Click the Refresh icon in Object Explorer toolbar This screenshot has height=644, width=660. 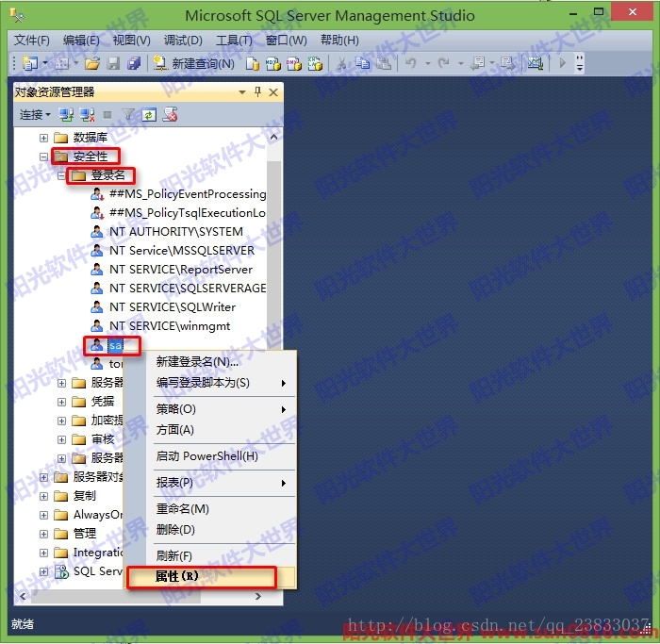click(x=149, y=114)
